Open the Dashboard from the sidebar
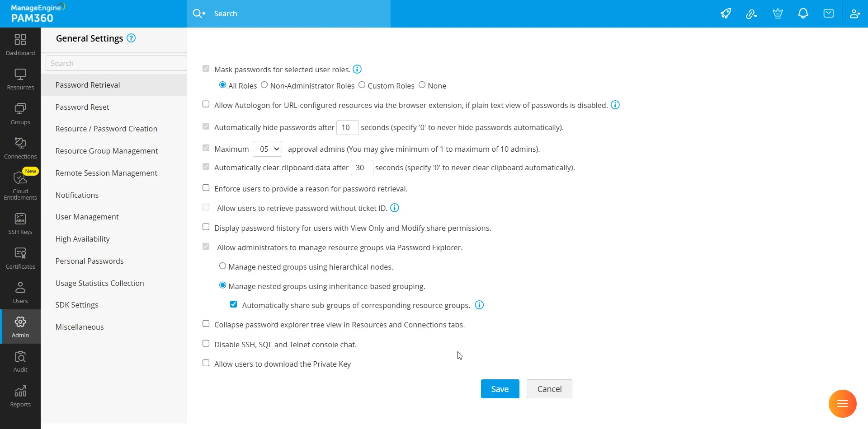The height and width of the screenshot is (429, 868). point(20,44)
